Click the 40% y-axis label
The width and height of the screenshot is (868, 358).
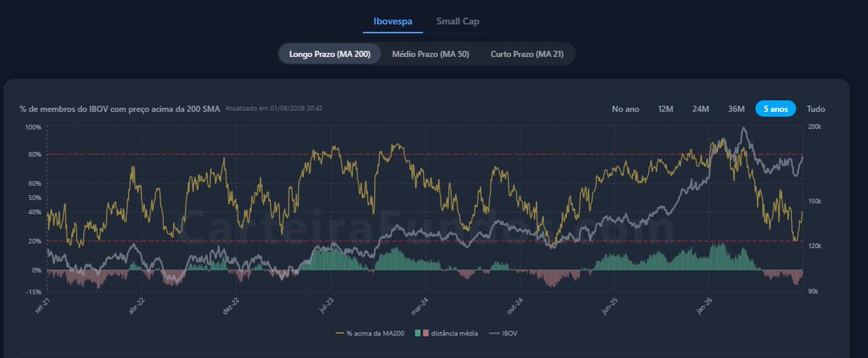(35, 212)
